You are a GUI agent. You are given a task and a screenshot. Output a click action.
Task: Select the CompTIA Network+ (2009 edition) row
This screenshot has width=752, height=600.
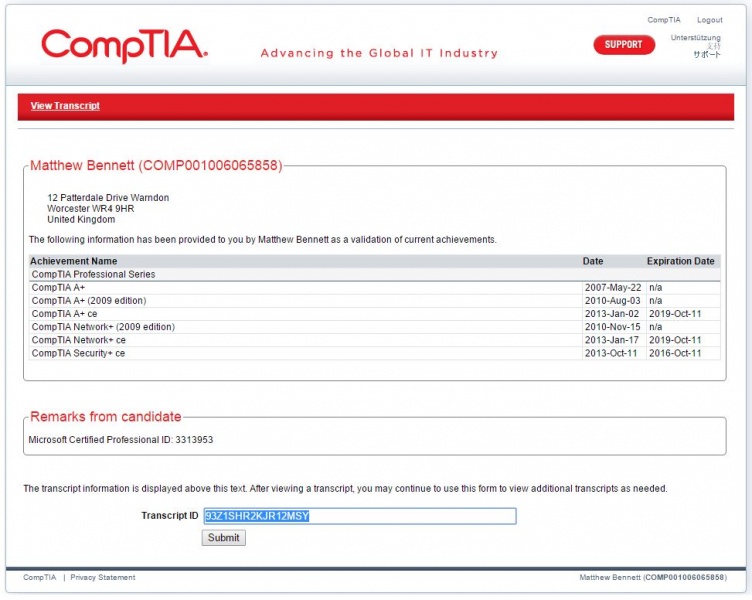coord(375,327)
